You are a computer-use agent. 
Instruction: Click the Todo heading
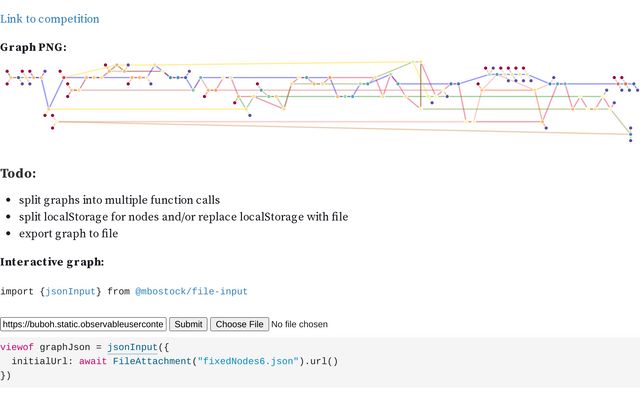pyautogui.click(x=18, y=174)
